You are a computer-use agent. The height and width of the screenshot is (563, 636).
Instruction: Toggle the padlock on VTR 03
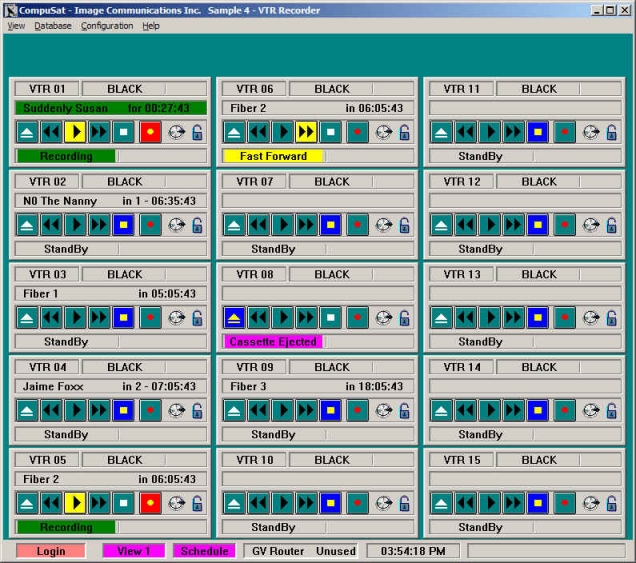point(198,318)
